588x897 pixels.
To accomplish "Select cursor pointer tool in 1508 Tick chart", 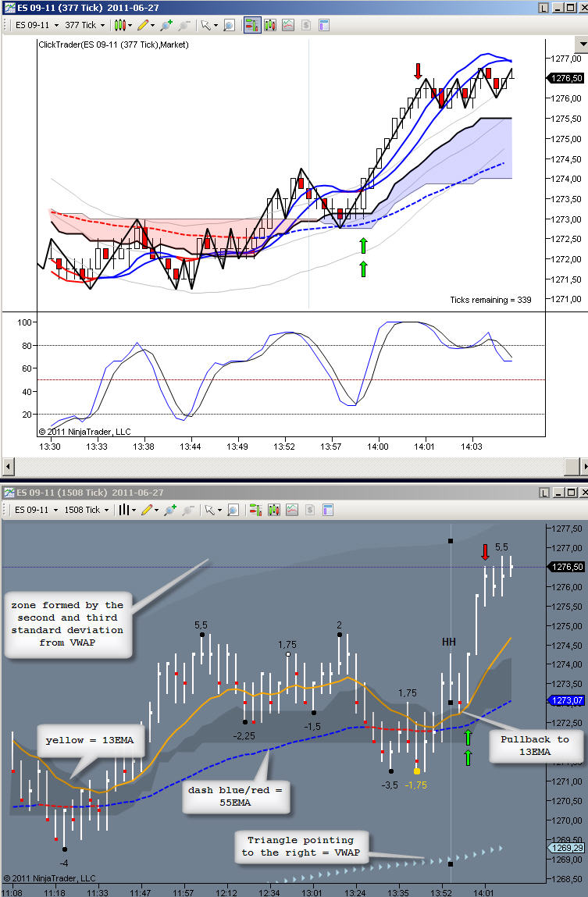I will click(x=208, y=510).
